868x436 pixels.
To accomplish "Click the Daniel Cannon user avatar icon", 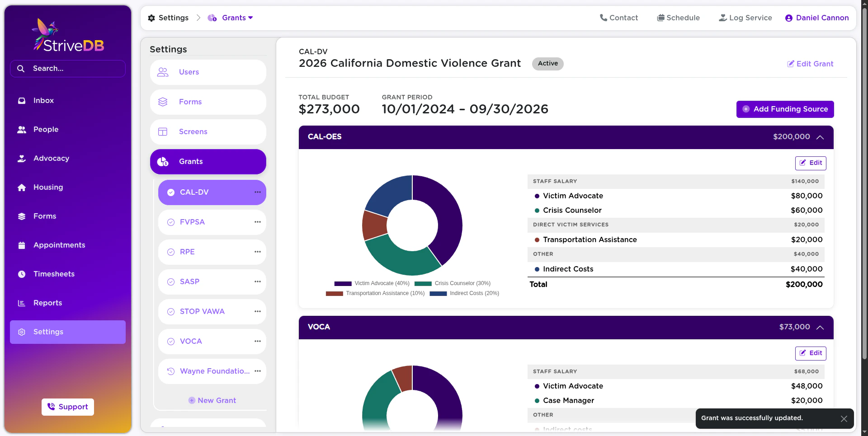I will 789,18.
